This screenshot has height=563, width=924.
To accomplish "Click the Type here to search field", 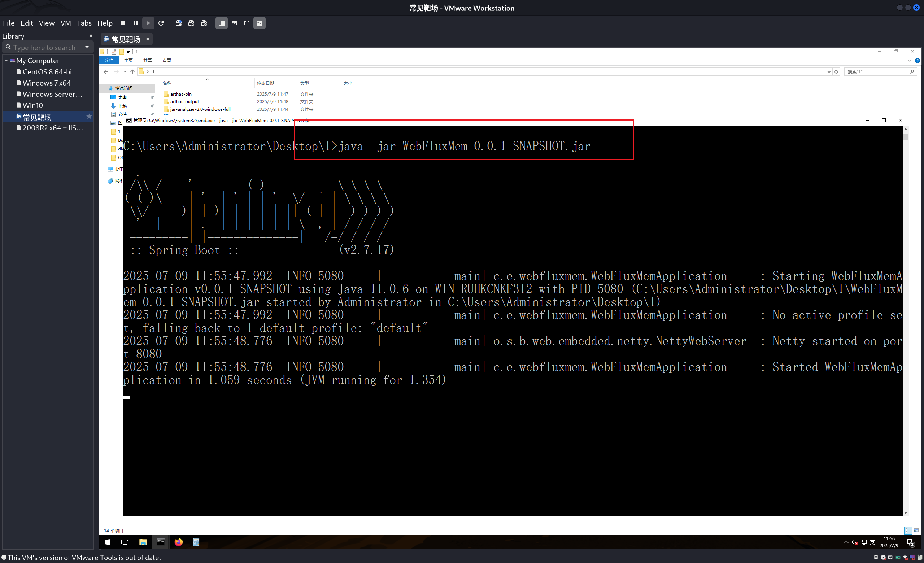I will [44, 48].
